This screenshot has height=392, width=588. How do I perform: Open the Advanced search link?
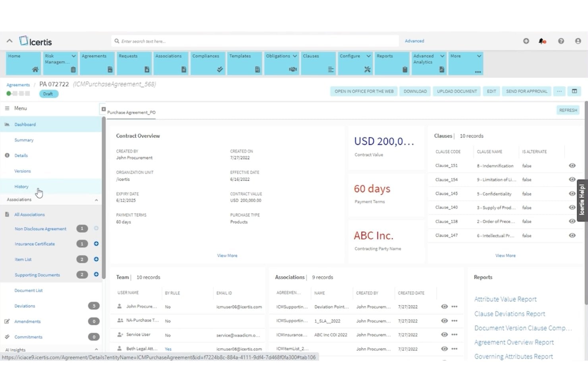tap(414, 41)
